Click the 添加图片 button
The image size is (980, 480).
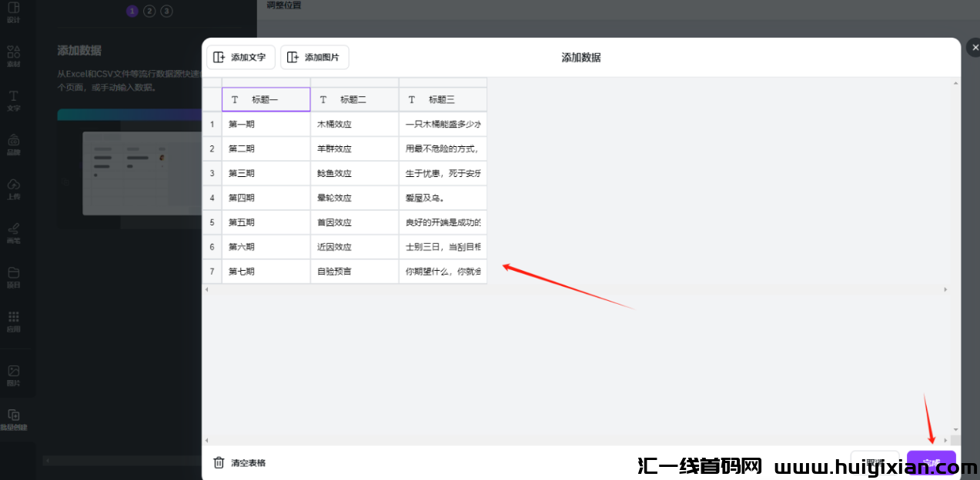click(x=314, y=57)
